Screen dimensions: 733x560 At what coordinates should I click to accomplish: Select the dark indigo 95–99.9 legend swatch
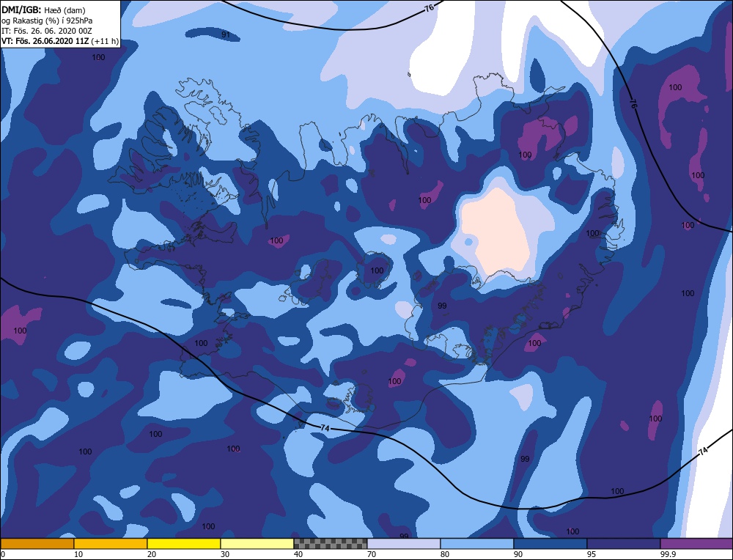point(624,544)
